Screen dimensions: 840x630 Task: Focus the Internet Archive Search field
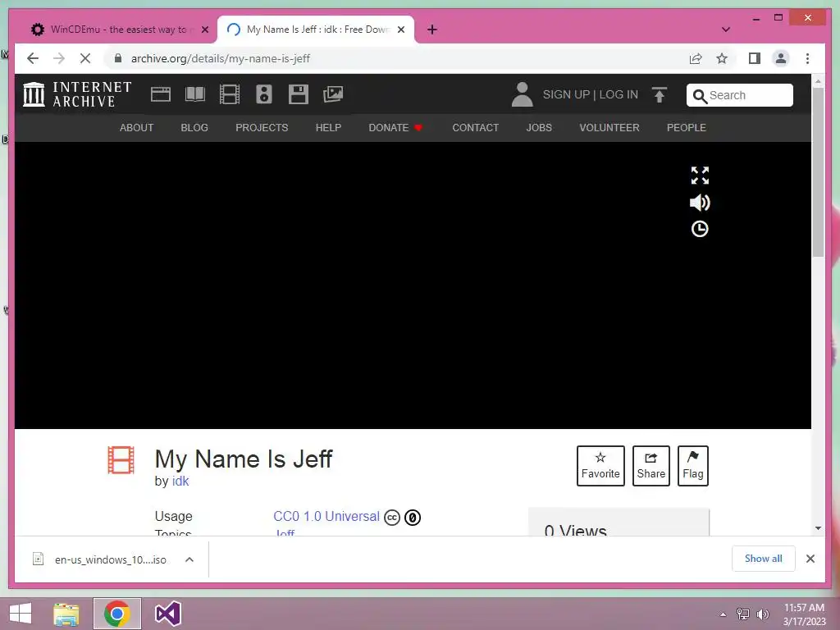coord(740,95)
